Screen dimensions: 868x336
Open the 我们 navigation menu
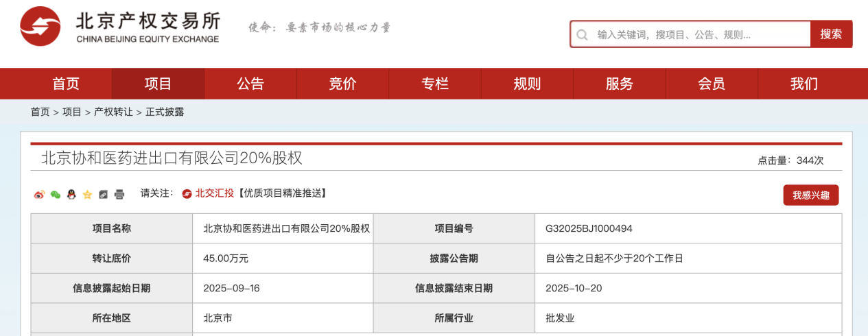804,84
